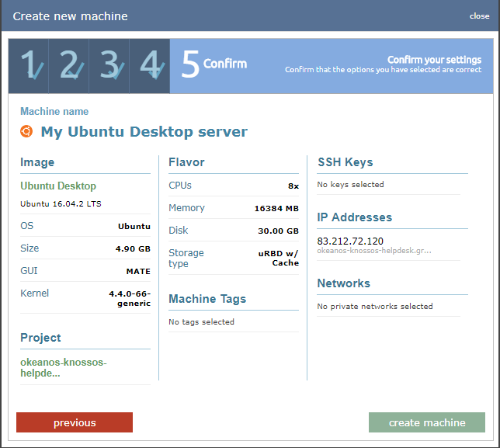Click the Kernel version 4.4.0-66-generic
The height and width of the screenshot is (448, 500).
point(129,299)
